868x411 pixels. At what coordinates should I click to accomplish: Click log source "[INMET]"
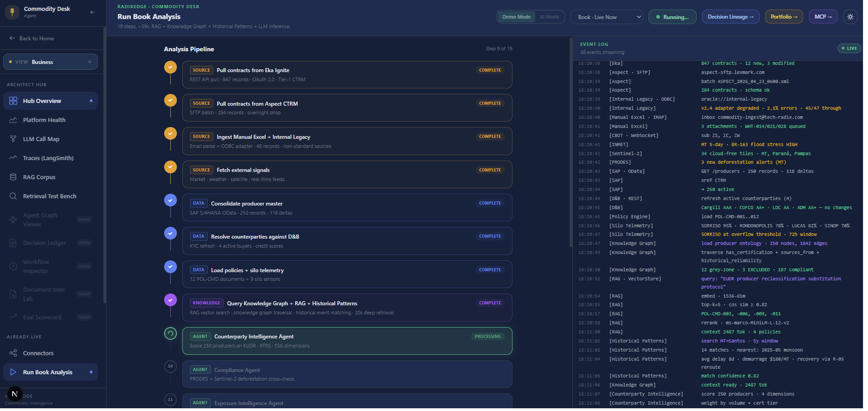coord(619,145)
